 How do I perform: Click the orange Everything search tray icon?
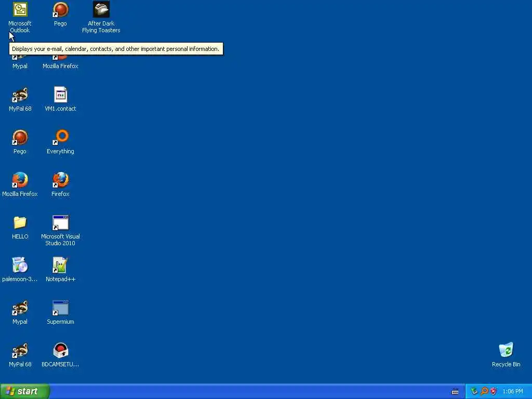484,392
